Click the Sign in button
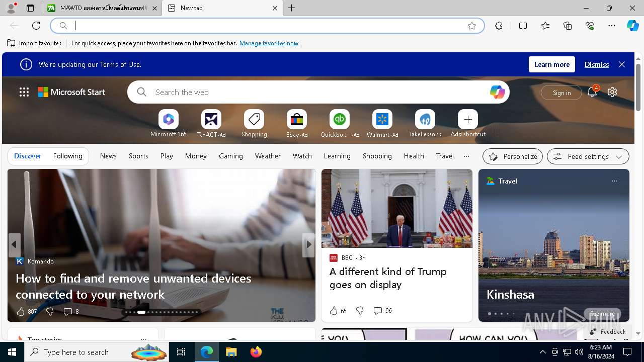 pos(561,93)
